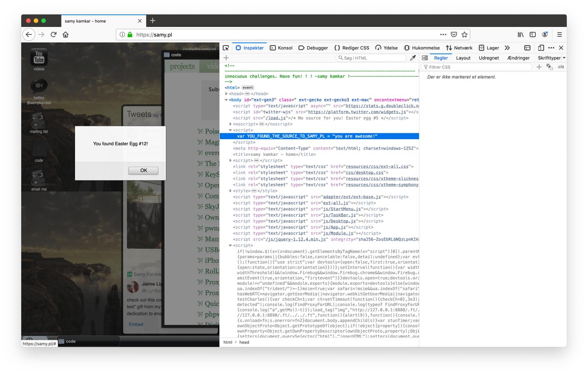Follow the css/desktop.css stylesheet link

[364, 173]
